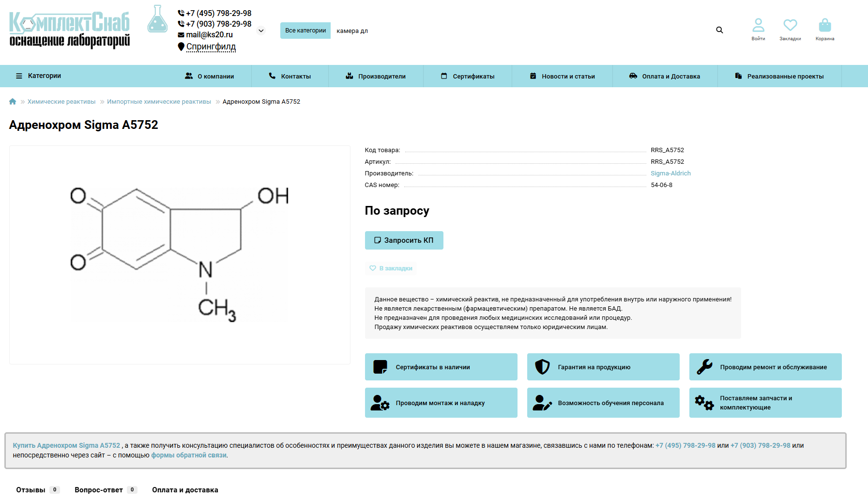Screen dimensions: 868x503
Task: Open Реализованные проекты menu item
Action: (x=779, y=76)
